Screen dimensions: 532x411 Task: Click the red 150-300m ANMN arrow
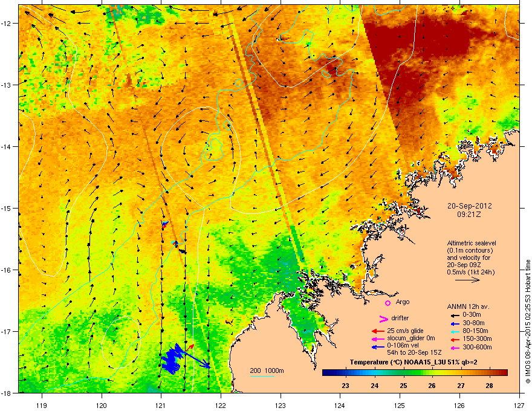pyautogui.click(x=455, y=340)
